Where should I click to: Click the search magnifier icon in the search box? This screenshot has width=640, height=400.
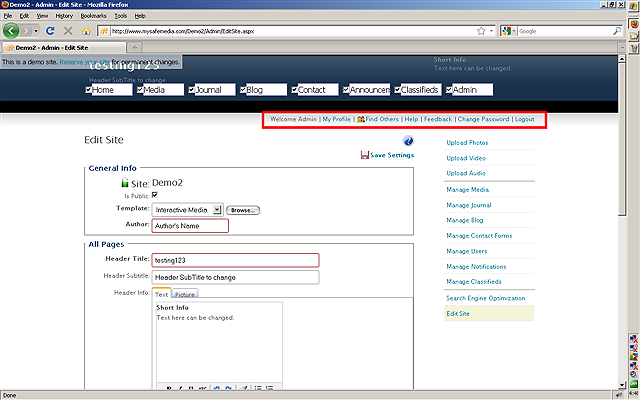[x=616, y=31]
